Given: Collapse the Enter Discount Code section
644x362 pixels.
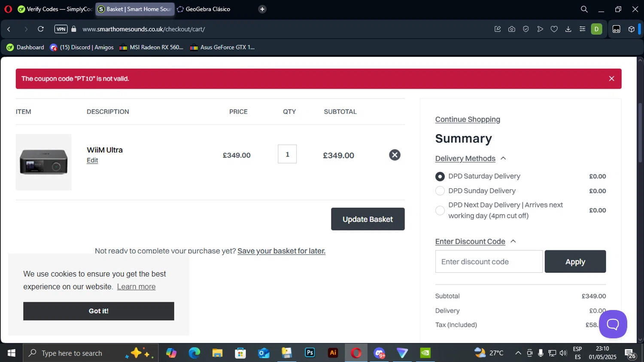Looking at the screenshot, I should click(476, 241).
